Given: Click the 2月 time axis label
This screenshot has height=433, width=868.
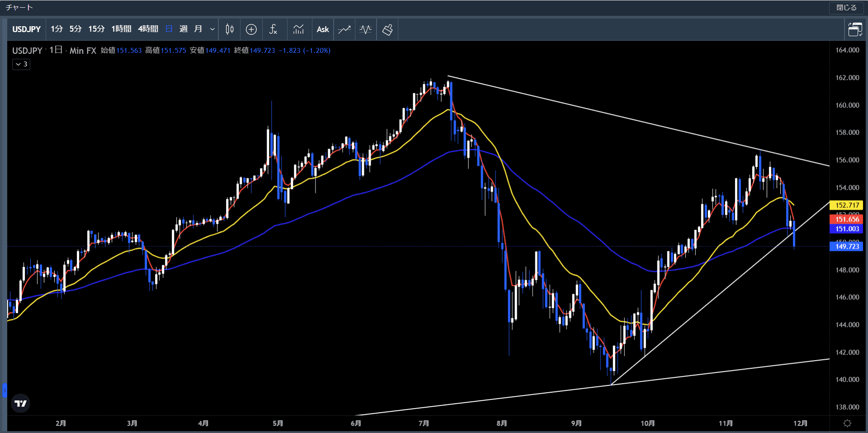Looking at the screenshot, I should 61,423.
